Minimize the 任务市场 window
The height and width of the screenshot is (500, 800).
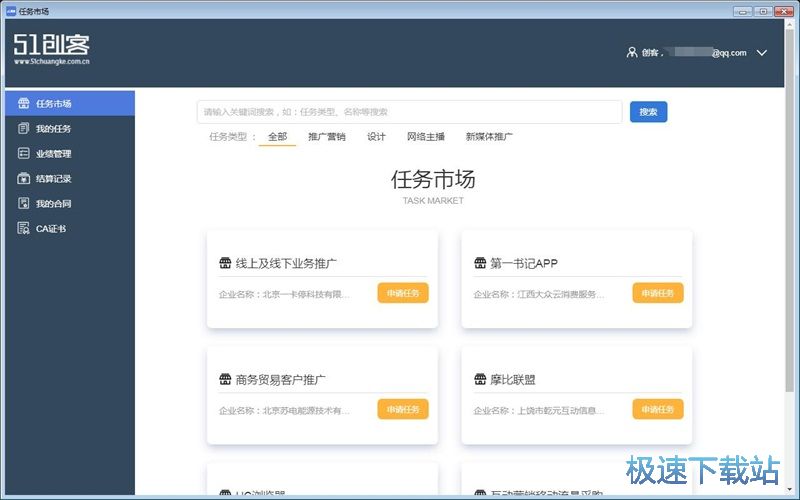coord(743,11)
